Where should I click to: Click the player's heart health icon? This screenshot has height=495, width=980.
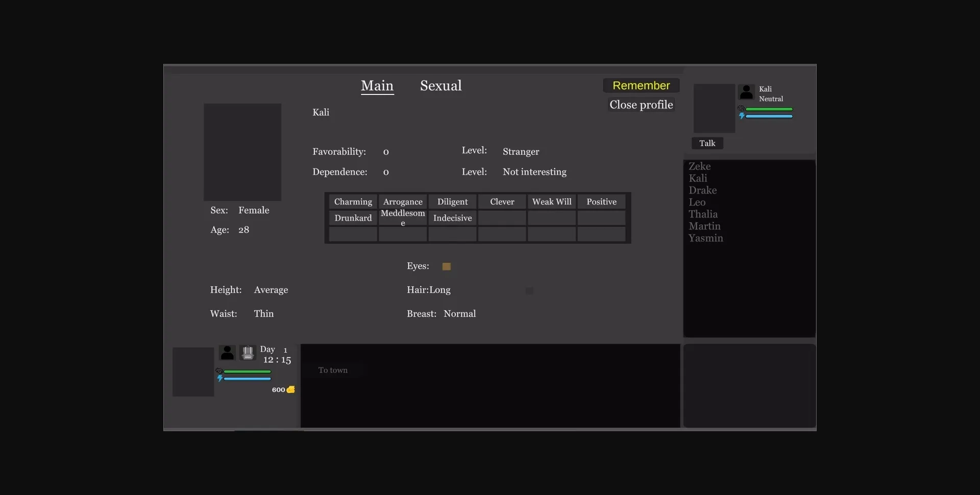pos(219,371)
